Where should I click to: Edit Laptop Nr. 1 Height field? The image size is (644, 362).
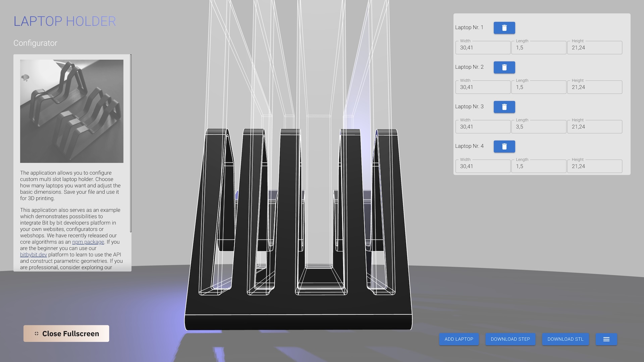tap(594, 48)
